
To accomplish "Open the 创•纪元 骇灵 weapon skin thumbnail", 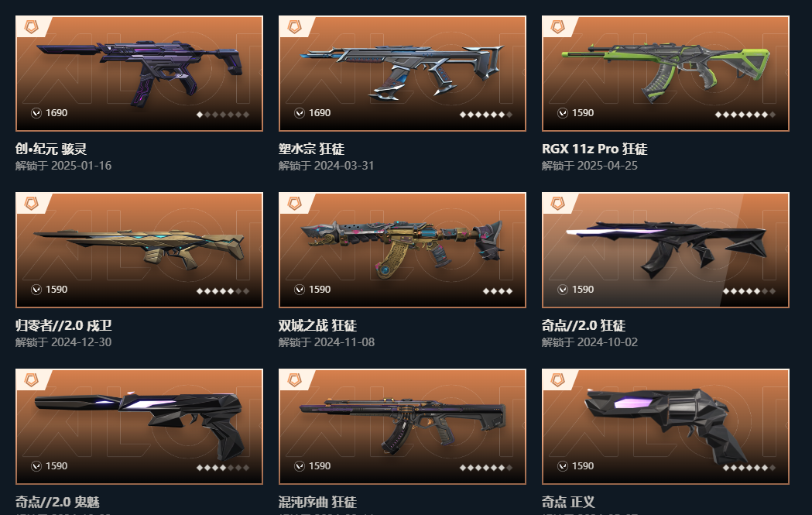I will click(139, 74).
